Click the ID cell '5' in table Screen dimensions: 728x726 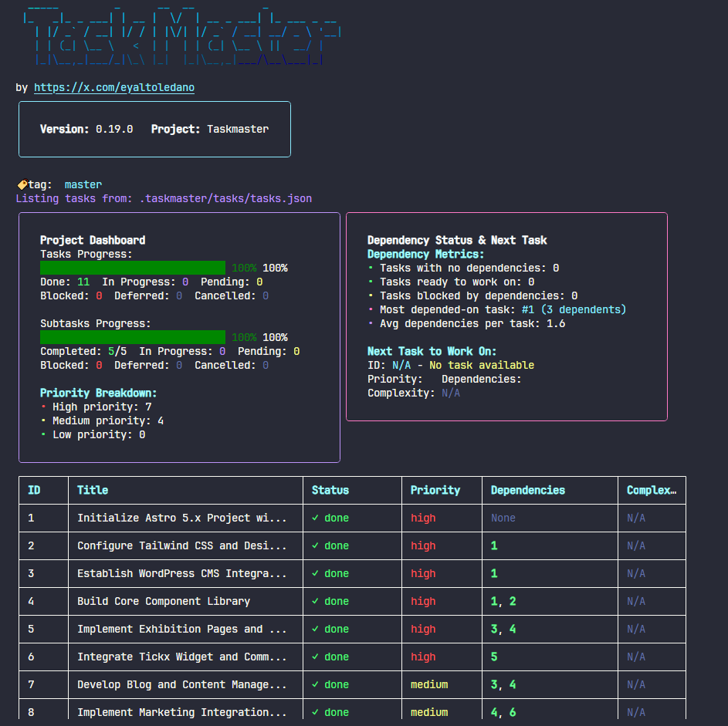[x=31, y=630]
